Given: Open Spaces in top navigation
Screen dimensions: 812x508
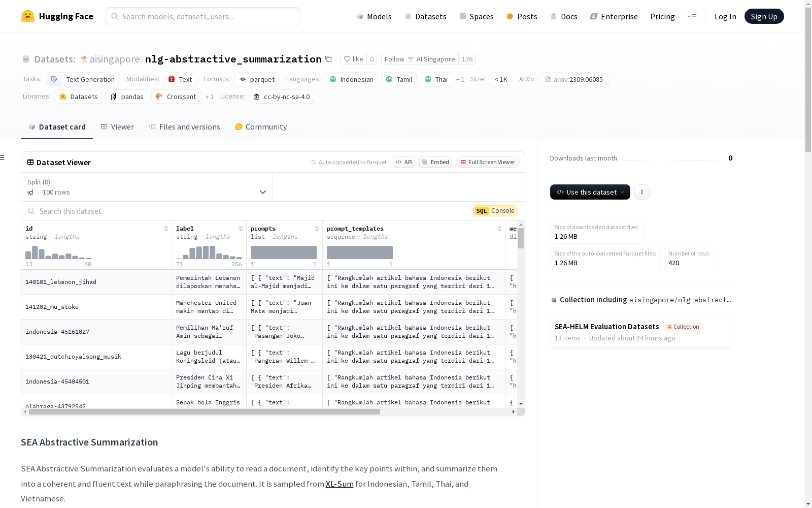Looking at the screenshot, I should [x=477, y=16].
